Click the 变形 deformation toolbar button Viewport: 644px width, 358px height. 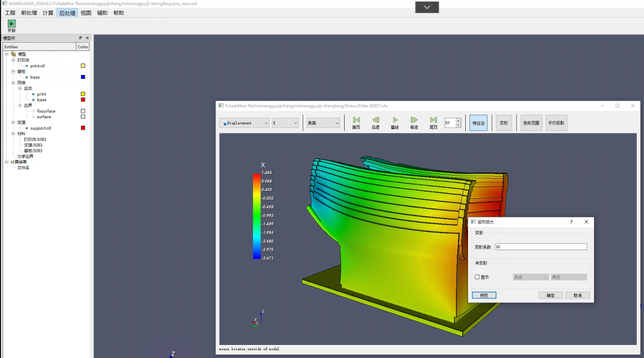pos(504,123)
